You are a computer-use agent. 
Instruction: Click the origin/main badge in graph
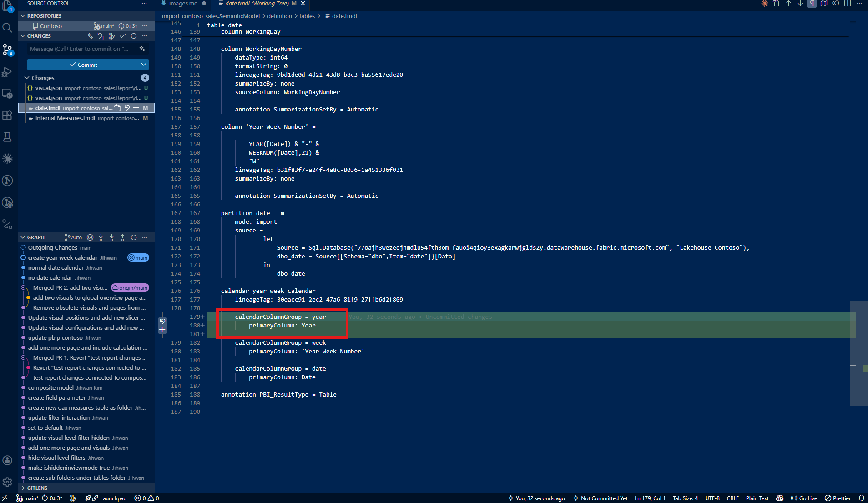point(130,288)
